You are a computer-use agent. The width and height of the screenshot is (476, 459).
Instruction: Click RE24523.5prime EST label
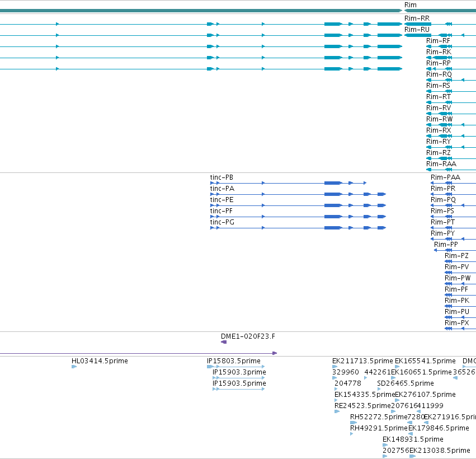click(x=362, y=406)
